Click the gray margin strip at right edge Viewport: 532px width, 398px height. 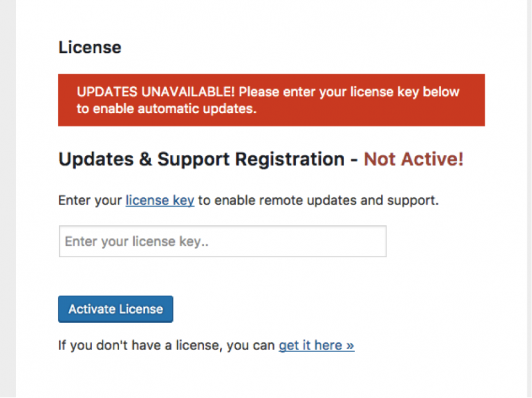(x=529, y=199)
